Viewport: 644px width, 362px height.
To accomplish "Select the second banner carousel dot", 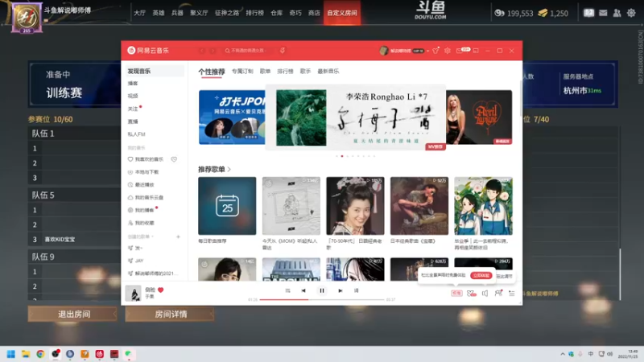I will point(342,156).
